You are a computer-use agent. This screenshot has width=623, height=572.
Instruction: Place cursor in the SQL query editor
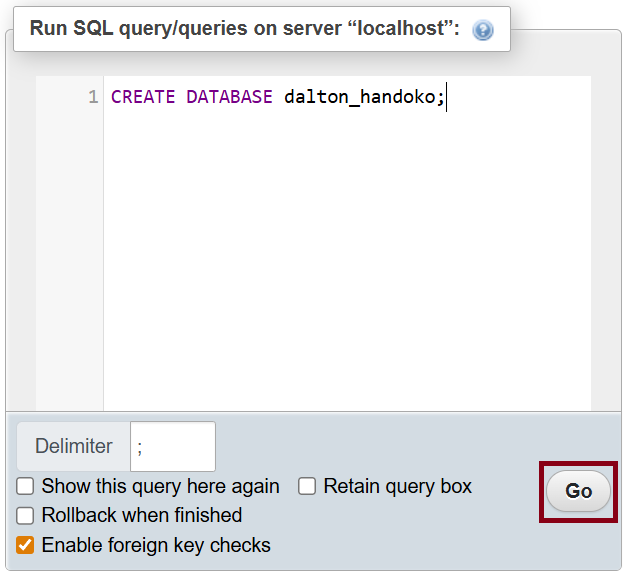pyautogui.click(x=347, y=243)
